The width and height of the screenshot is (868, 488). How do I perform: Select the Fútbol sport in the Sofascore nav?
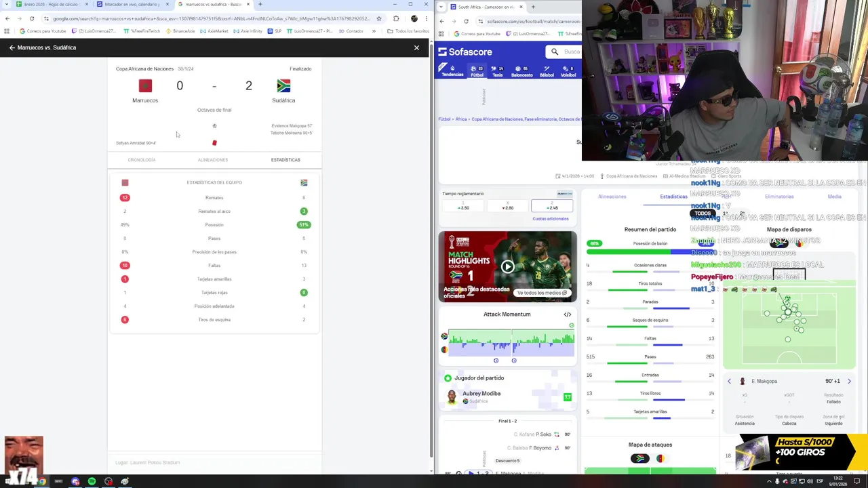tap(477, 70)
